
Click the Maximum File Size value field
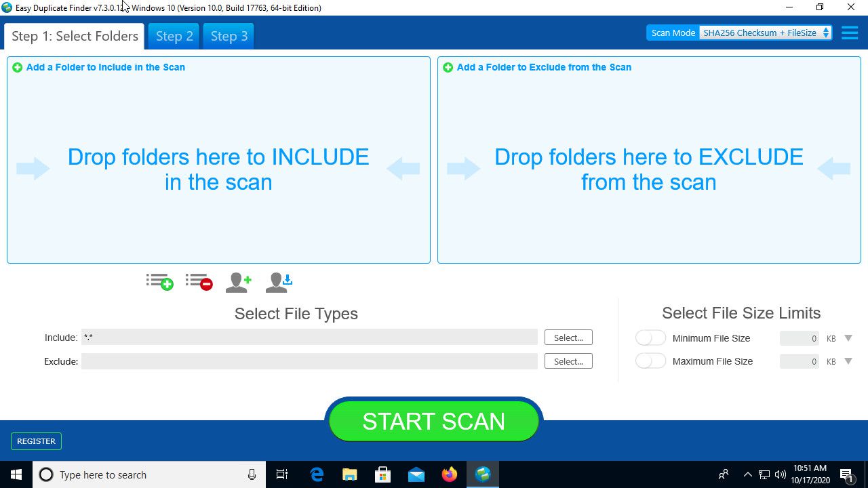pyautogui.click(x=800, y=361)
